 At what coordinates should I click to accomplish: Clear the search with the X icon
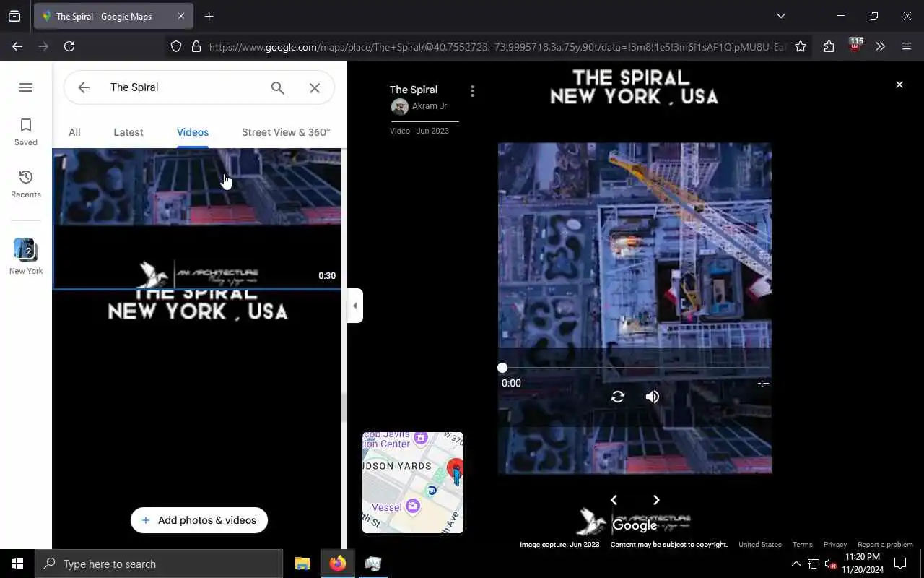point(315,87)
